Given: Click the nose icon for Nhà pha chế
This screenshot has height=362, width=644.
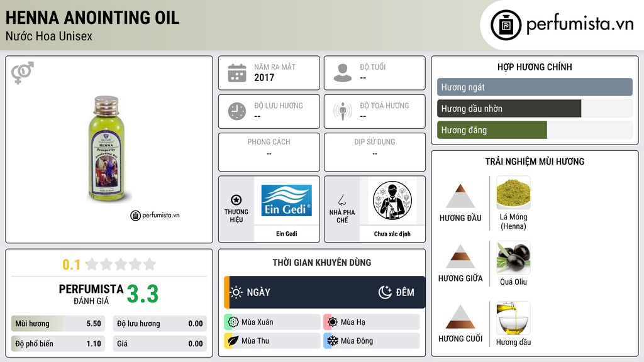Looking at the screenshot, I should click(x=341, y=200).
